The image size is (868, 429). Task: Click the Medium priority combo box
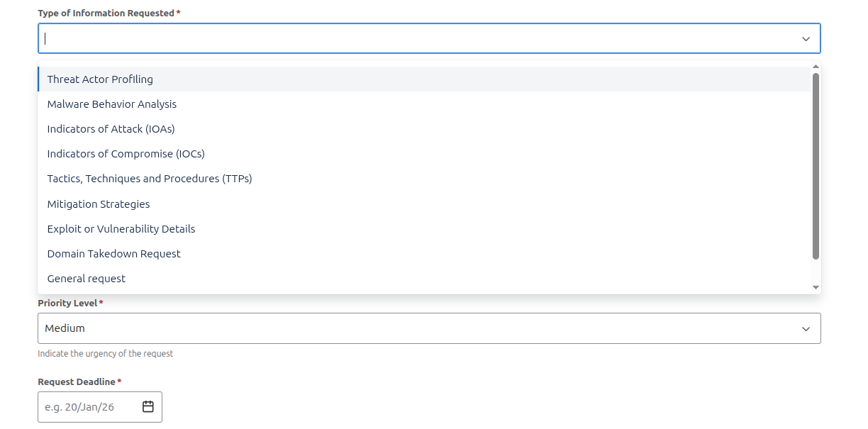pos(418,329)
